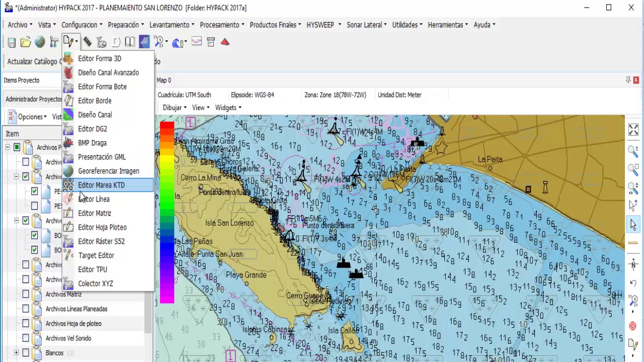Click the undo rotate arrow icon

coord(633,283)
